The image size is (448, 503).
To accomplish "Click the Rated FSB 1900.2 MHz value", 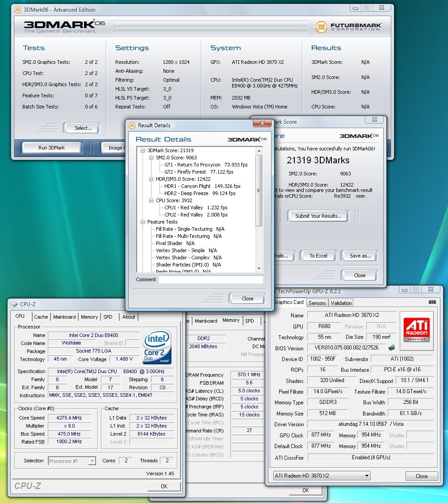I will pyautogui.click(x=69, y=441).
